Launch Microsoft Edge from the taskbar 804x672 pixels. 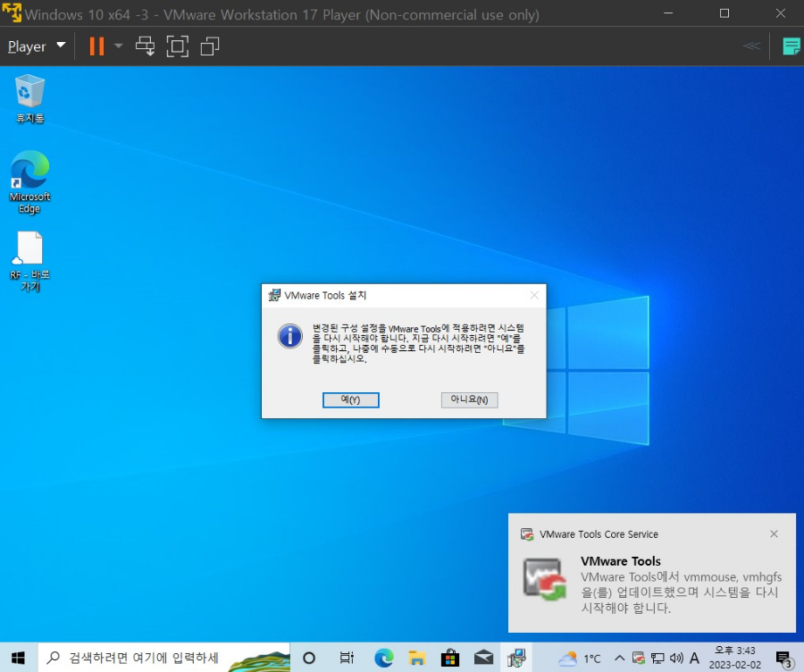point(383,658)
